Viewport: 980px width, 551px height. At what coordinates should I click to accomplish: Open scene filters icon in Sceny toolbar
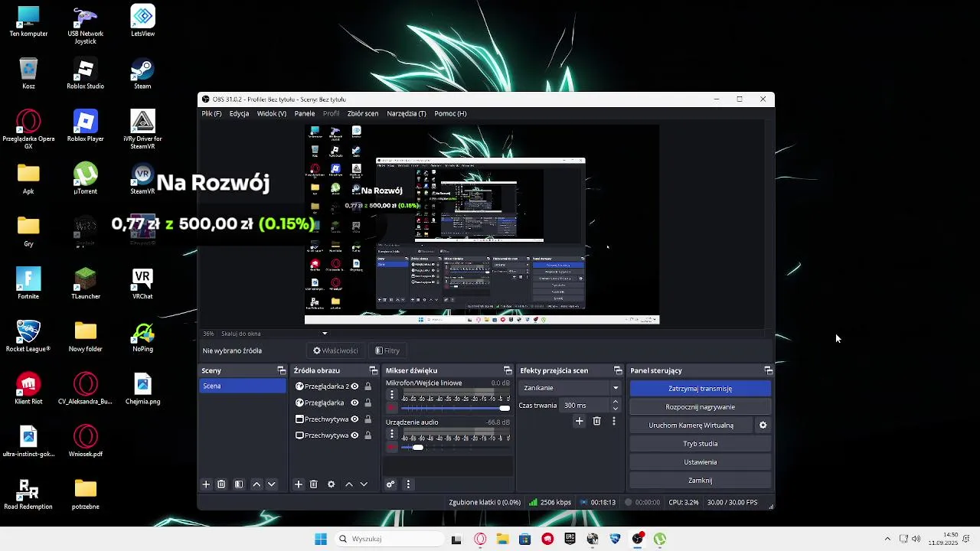[239, 484]
